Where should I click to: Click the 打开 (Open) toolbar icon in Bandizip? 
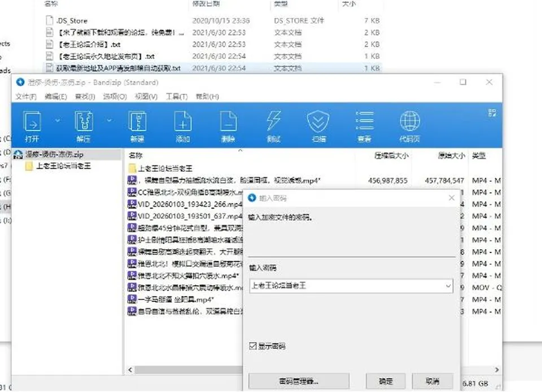[32, 121]
